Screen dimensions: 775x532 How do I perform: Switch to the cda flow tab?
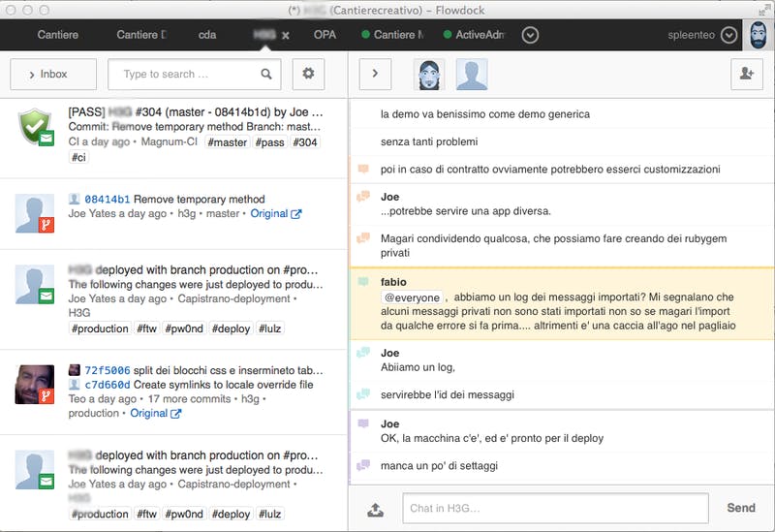point(207,35)
